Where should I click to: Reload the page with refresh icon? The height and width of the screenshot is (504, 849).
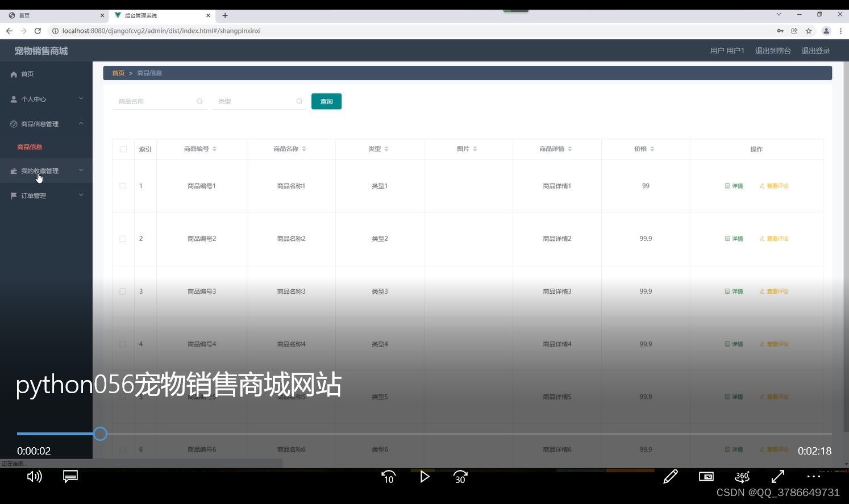[38, 31]
